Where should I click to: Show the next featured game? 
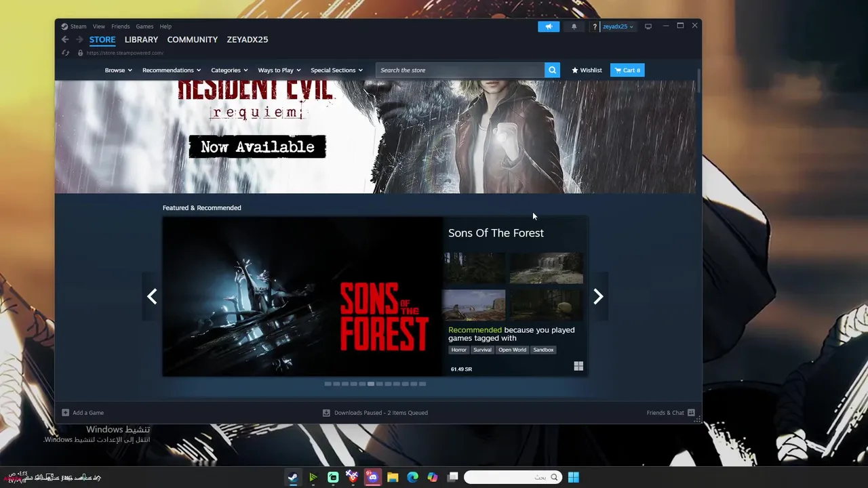tap(598, 296)
